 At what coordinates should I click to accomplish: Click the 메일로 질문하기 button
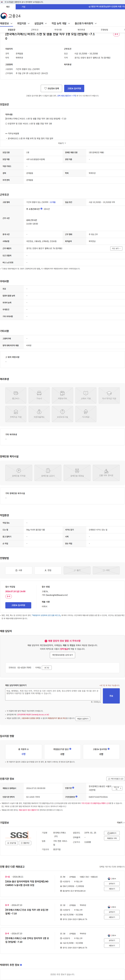point(83,719)
